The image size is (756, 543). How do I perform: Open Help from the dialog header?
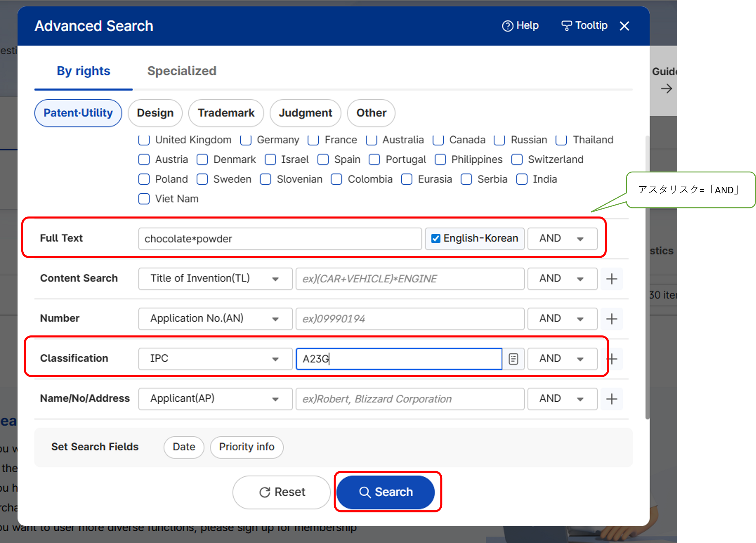[x=520, y=26]
